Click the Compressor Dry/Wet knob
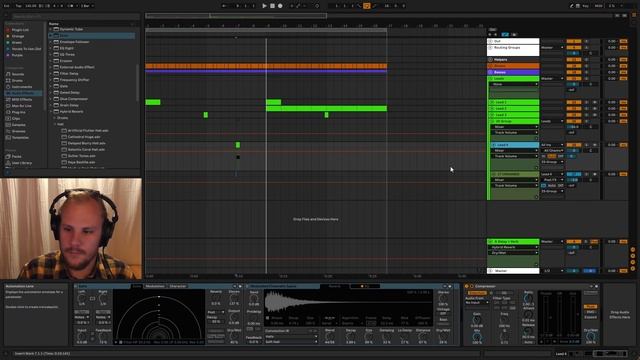The width and height of the screenshot is (640, 360). click(590, 337)
